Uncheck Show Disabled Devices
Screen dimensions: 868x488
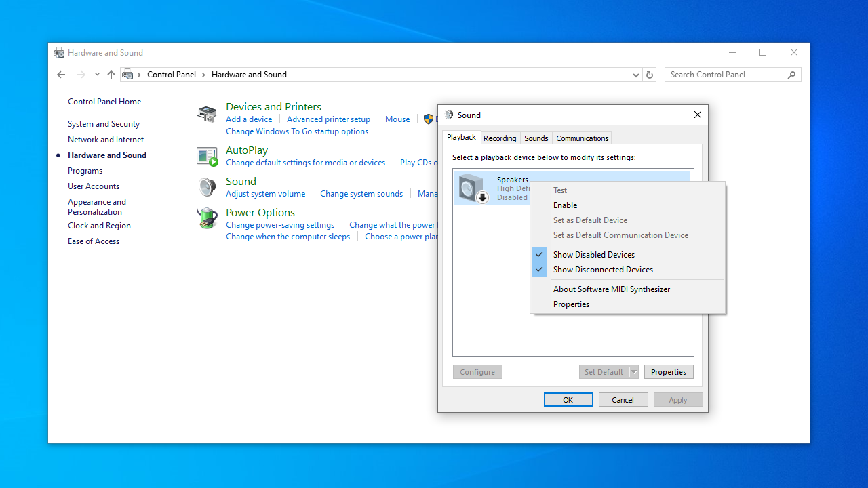(593, 255)
